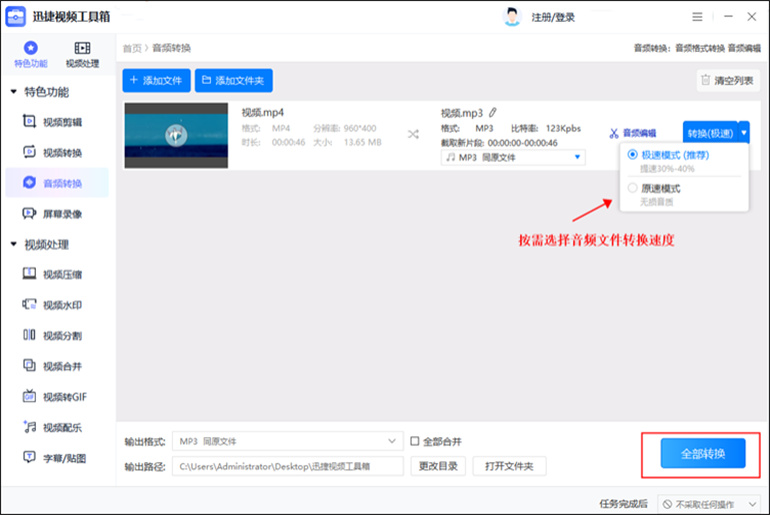Click the 转换(极速) button
This screenshot has height=515, width=770.
(x=710, y=133)
